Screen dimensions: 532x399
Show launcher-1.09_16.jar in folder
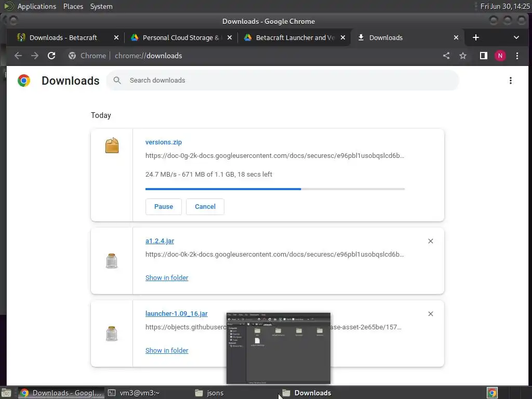coord(167,351)
